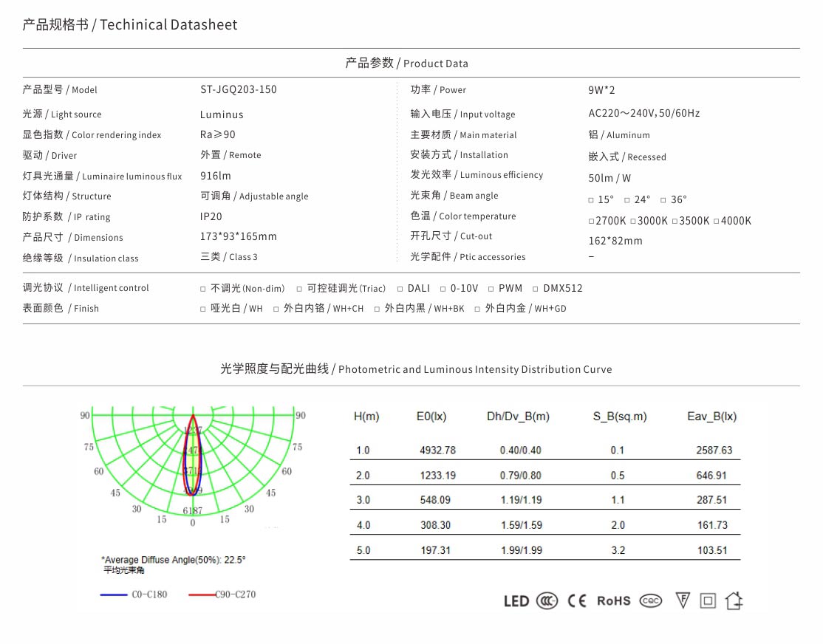Click the indoor-use house icon

click(734, 600)
